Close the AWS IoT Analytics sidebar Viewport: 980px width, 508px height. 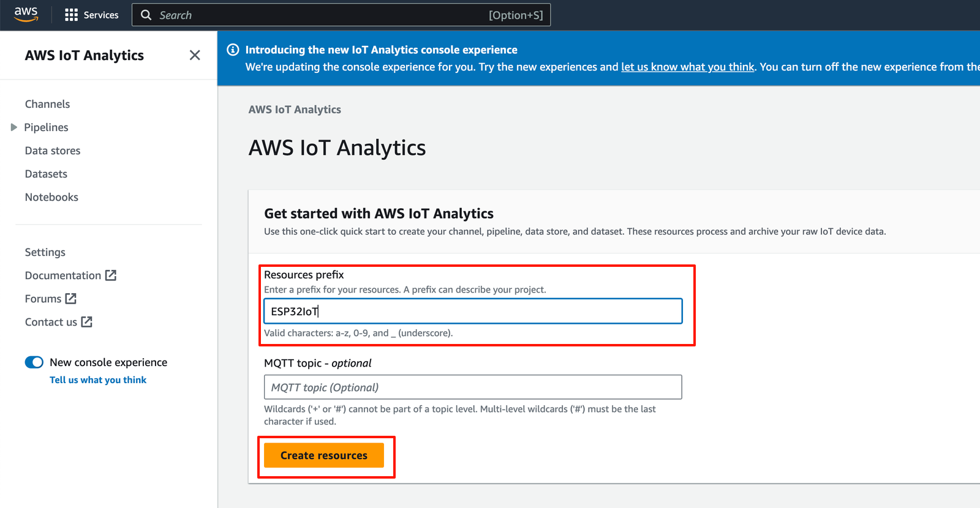[x=195, y=55]
